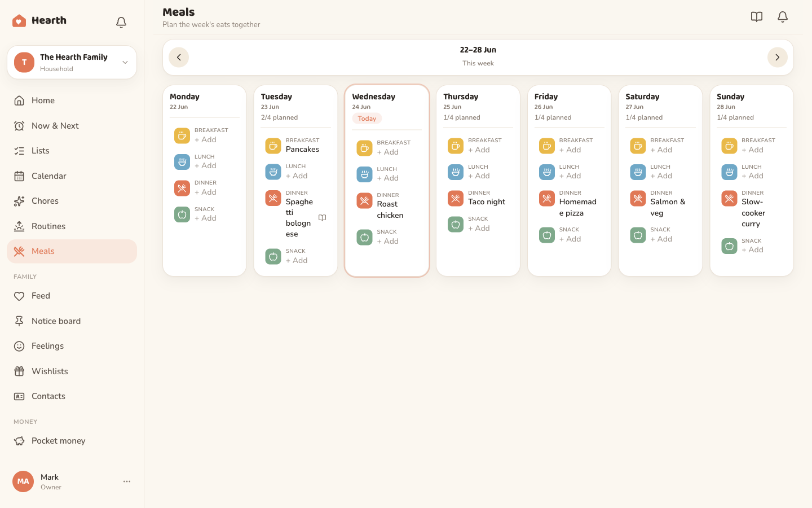Open user options three-dots menu
This screenshot has height=508, width=812.
click(x=127, y=481)
